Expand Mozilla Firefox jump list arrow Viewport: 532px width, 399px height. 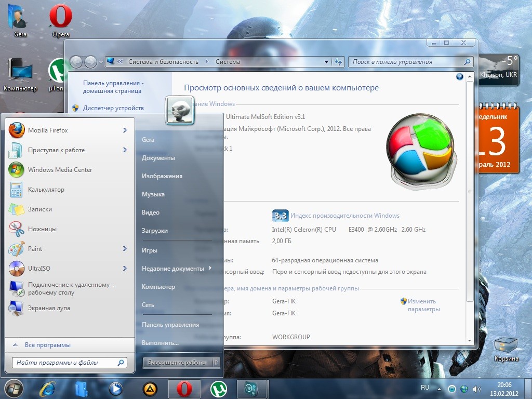pyautogui.click(x=125, y=130)
